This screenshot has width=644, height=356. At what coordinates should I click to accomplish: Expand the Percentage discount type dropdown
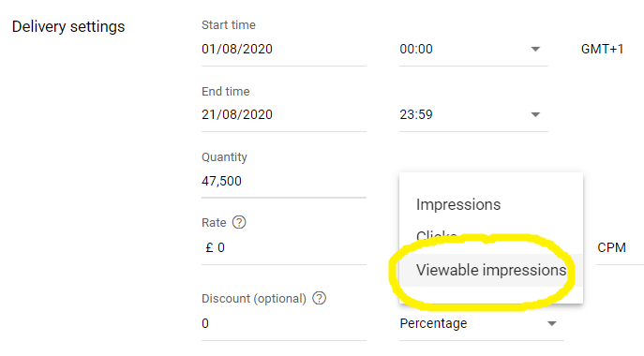(x=481, y=323)
